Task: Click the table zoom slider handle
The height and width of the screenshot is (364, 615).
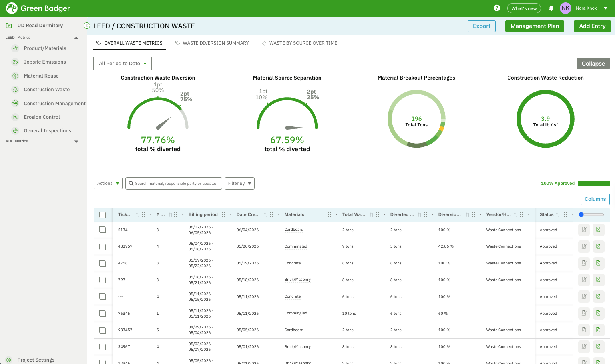Action: [581, 215]
